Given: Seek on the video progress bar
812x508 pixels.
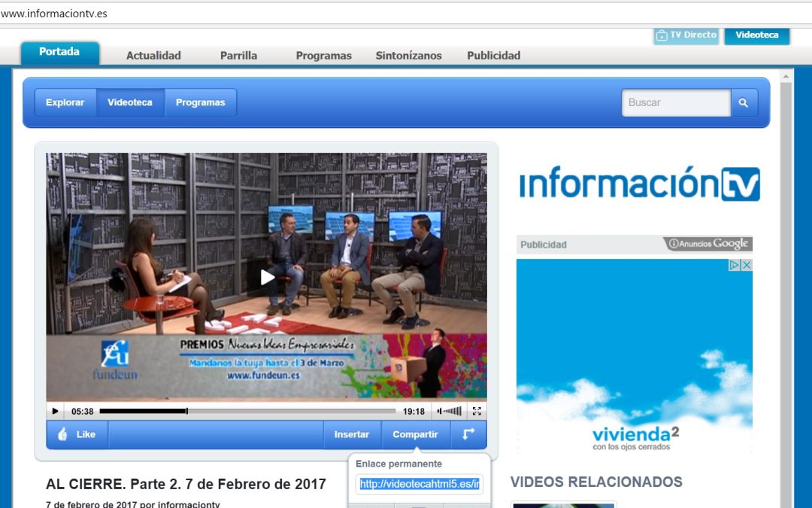Looking at the screenshot, I should [247, 412].
